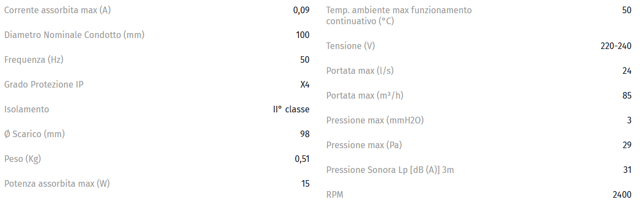Click the Pressione max (mmH2O) label

click(375, 121)
